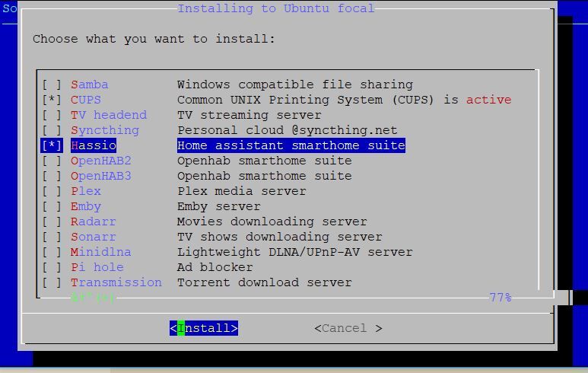
Task: Click 'Emby server' description
Action: click(x=219, y=207)
